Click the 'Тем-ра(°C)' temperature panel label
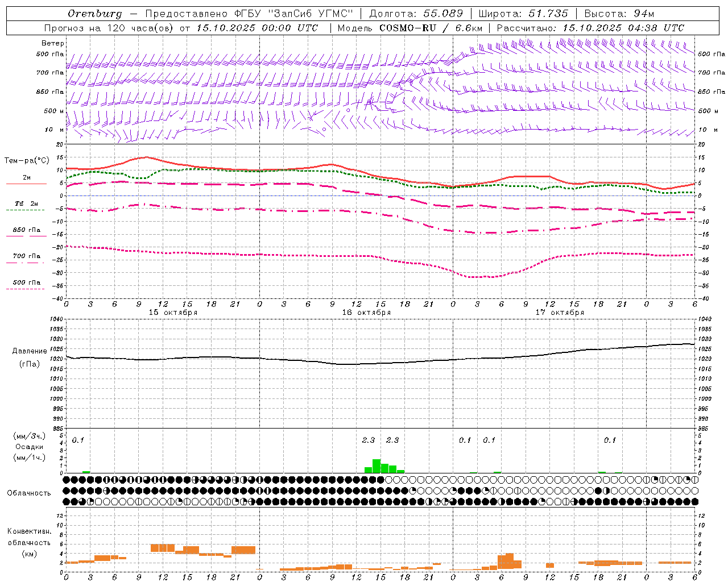This screenshot has height=582, width=728. pyautogui.click(x=27, y=161)
